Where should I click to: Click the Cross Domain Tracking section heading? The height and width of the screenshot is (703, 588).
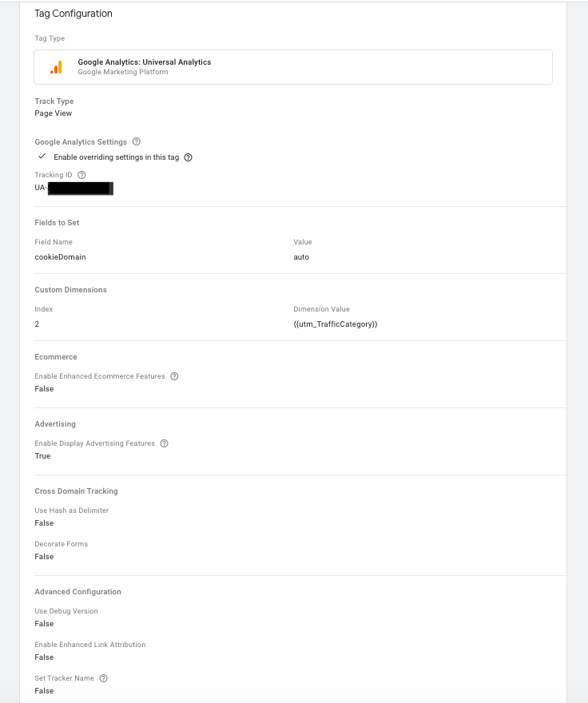[76, 491]
